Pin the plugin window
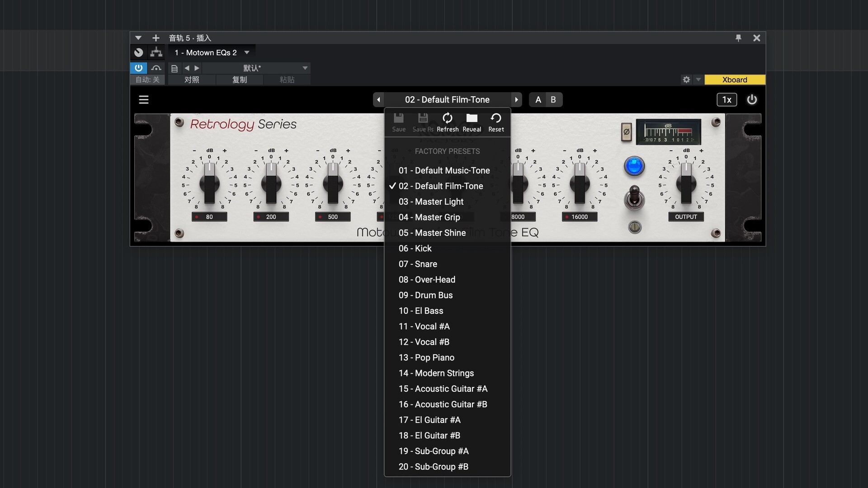868x488 pixels. 738,38
